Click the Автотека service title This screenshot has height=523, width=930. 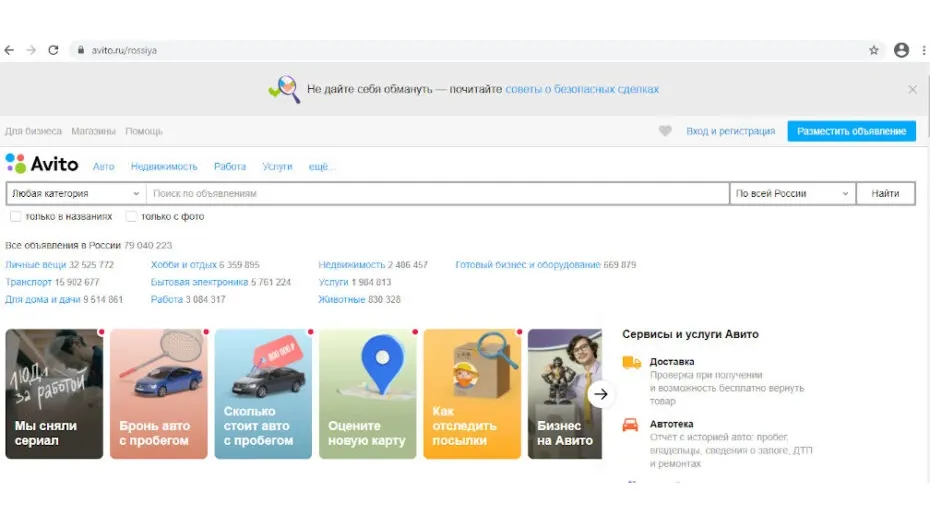click(x=671, y=424)
